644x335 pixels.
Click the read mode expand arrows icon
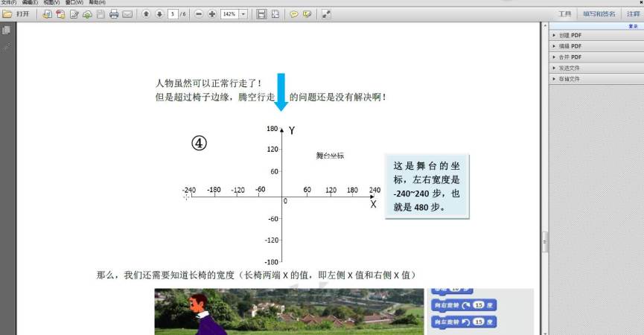[327, 14]
